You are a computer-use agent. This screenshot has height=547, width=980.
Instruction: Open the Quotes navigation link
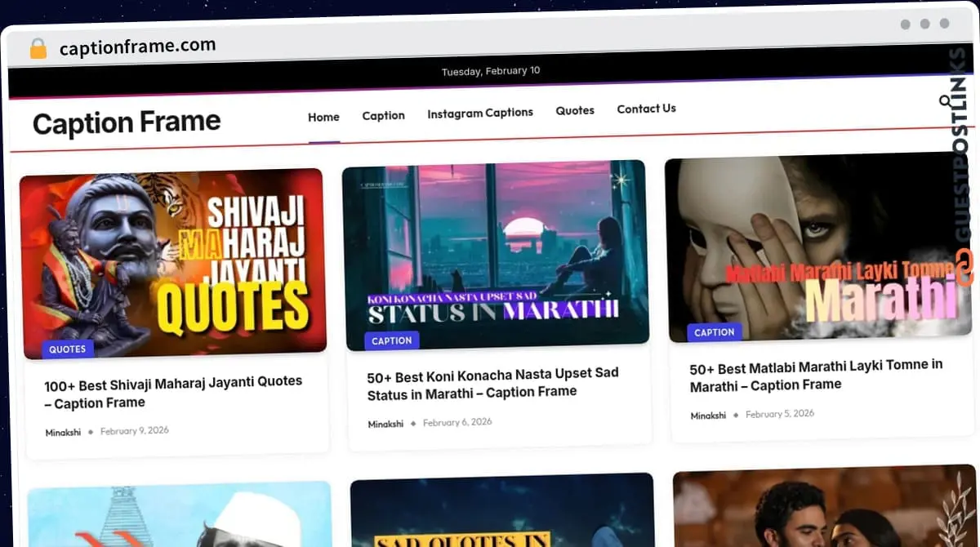[x=575, y=110]
